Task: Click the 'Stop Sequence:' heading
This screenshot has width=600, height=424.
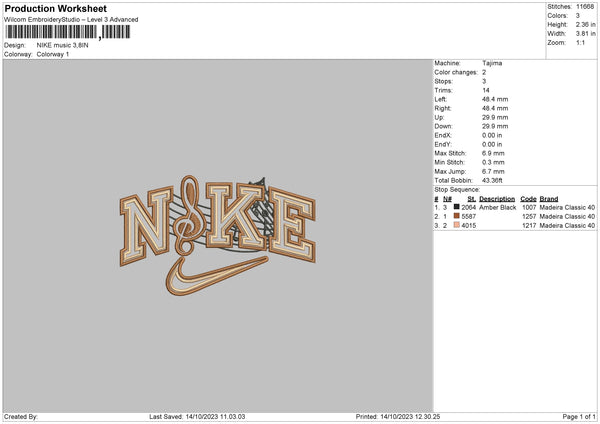Action: click(x=457, y=189)
